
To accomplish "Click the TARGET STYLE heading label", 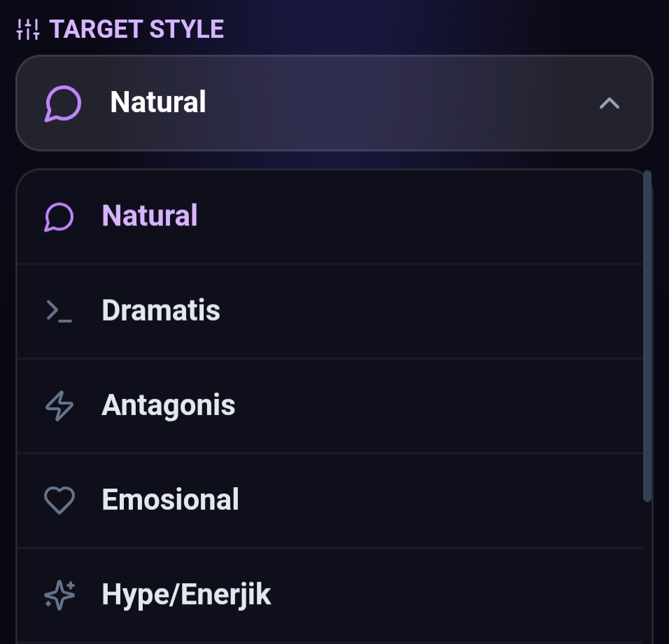I will pos(136,29).
